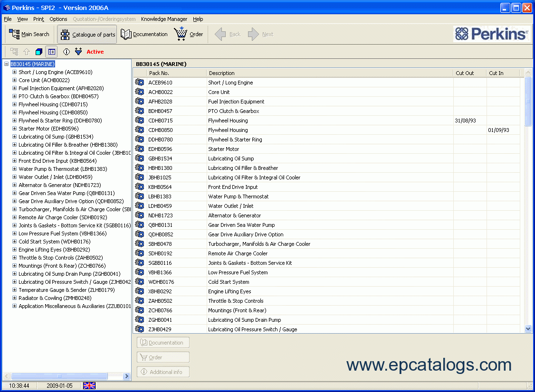Expand the Radiator & Cowling node
535x392 pixels.
(x=14, y=298)
